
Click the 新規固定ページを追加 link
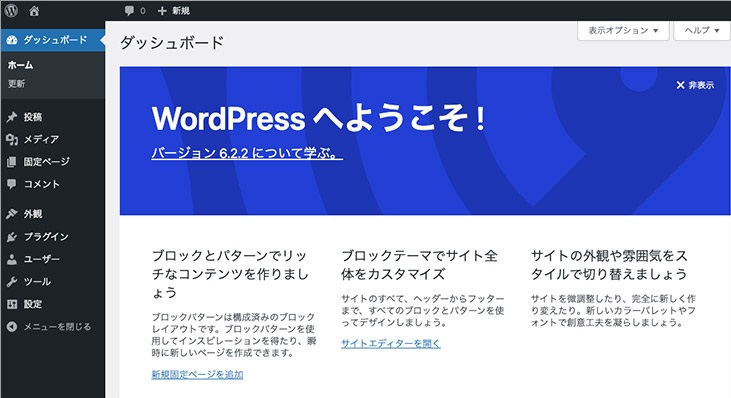pos(197,374)
